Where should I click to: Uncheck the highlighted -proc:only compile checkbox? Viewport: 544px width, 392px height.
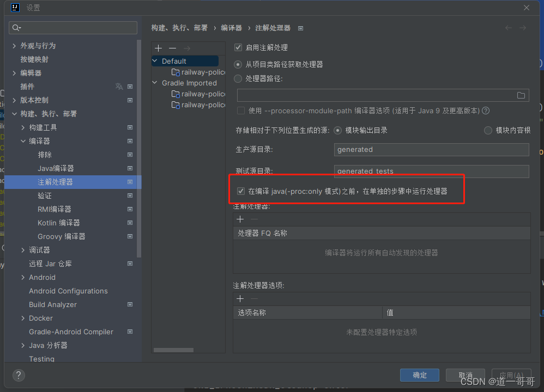241,191
